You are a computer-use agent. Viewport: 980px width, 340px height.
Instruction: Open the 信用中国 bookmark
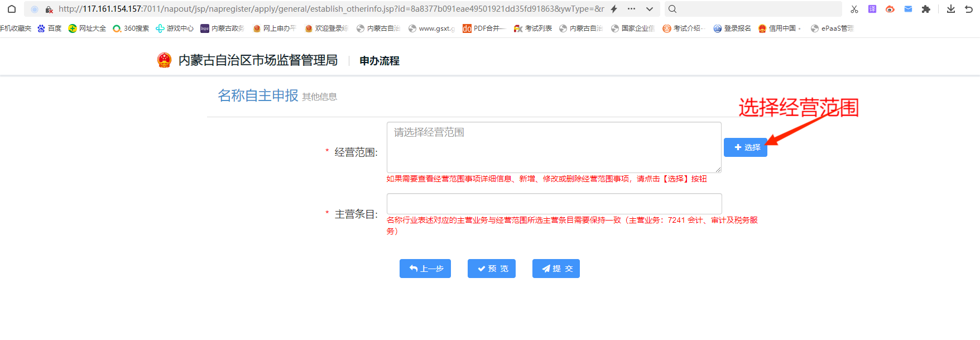tap(779, 28)
